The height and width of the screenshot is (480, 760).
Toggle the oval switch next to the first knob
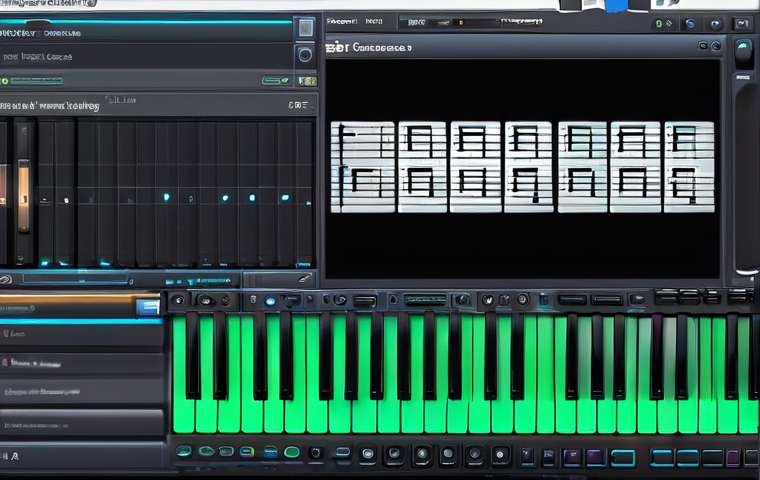click(x=205, y=301)
